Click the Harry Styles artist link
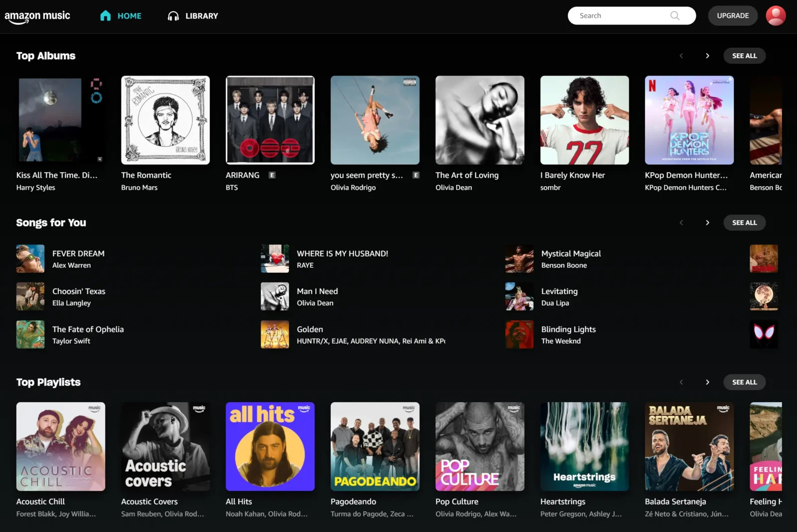The width and height of the screenshot is (797, 532). click(x=36, y=188)
